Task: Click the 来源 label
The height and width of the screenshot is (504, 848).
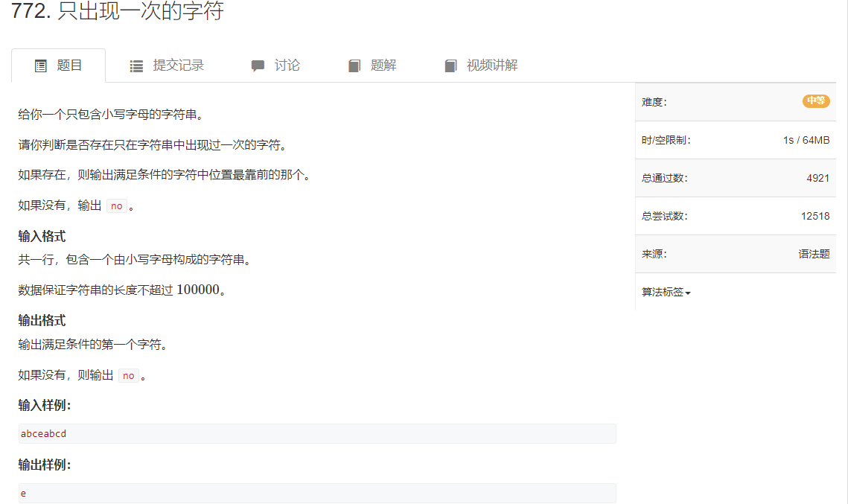Action: coord(654,254)
